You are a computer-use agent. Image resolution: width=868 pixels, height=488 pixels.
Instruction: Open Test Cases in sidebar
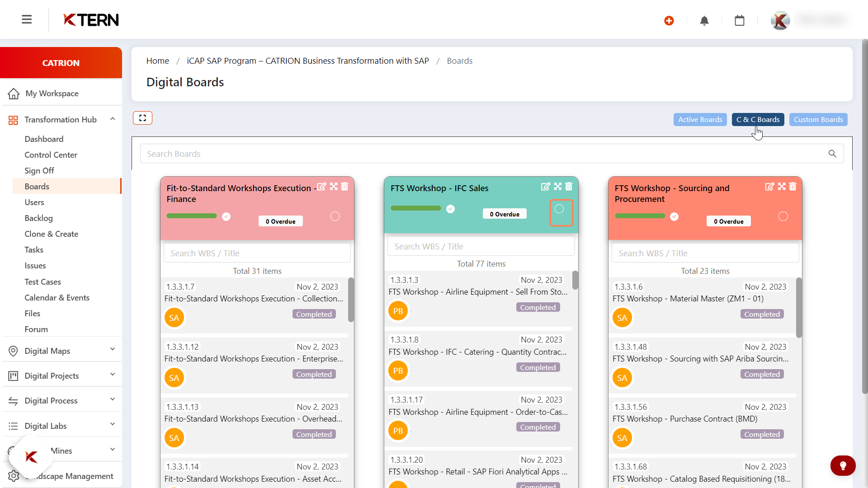pyautogui.click(x=42, y=282)
